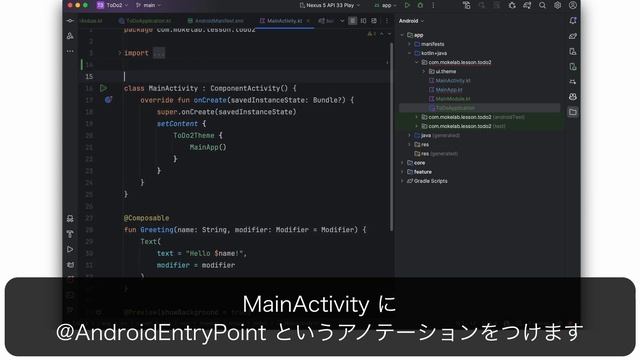Viewport: 640px width, 360px height.
Task: Open the Structure tool icon on left strip
Action: coord(70,36)
